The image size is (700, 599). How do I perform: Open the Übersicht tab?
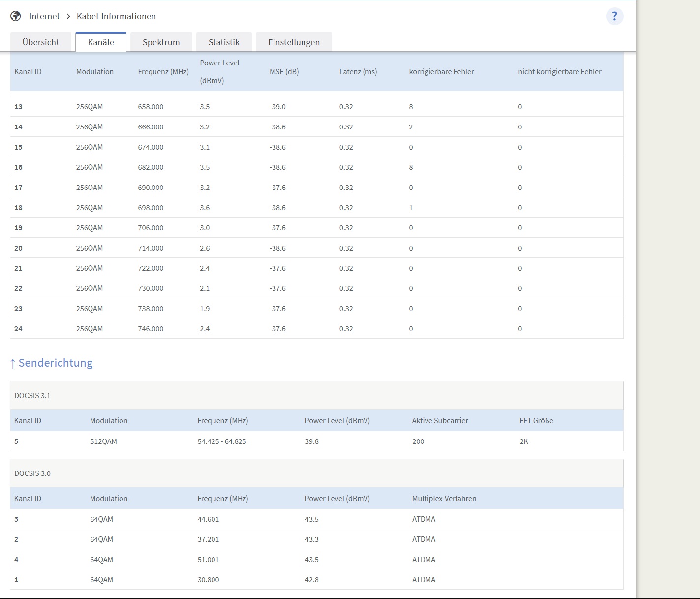point(41,42)
